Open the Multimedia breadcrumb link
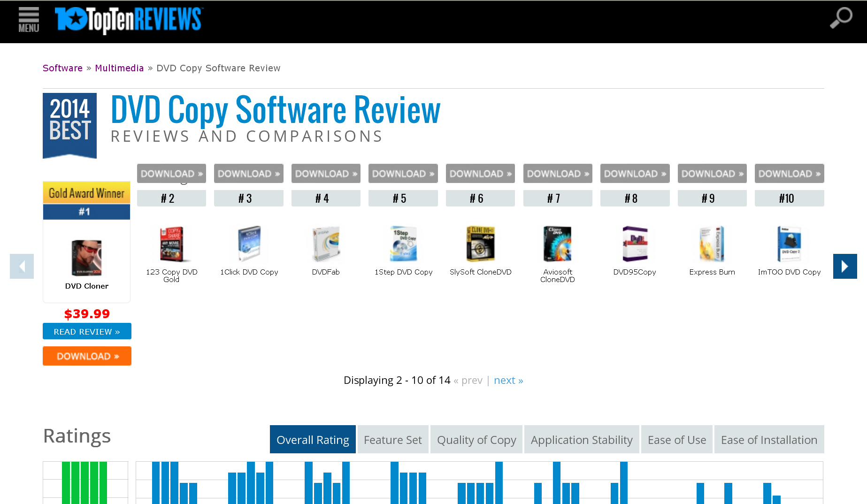867x504 pixels. pos(119,68)
